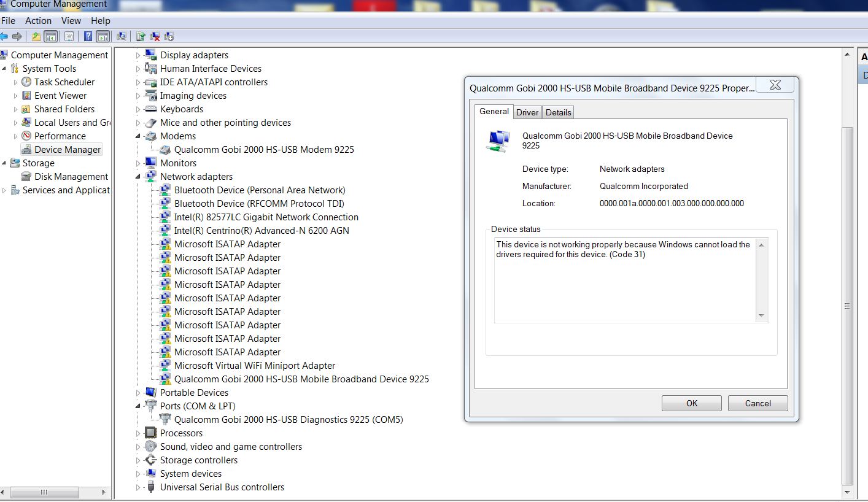Collapse the System Tools node
868x502 pixels.
(4, 68)
